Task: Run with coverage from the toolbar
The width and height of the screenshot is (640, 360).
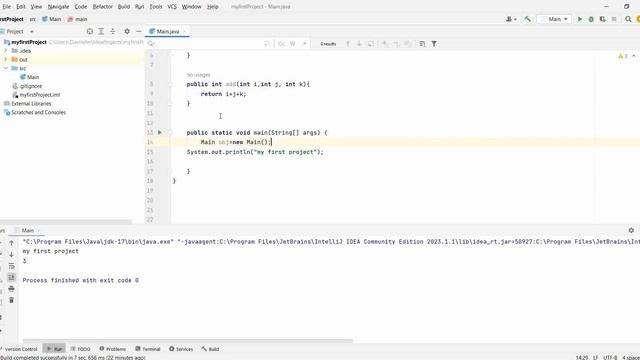Action: click(602, 19)
